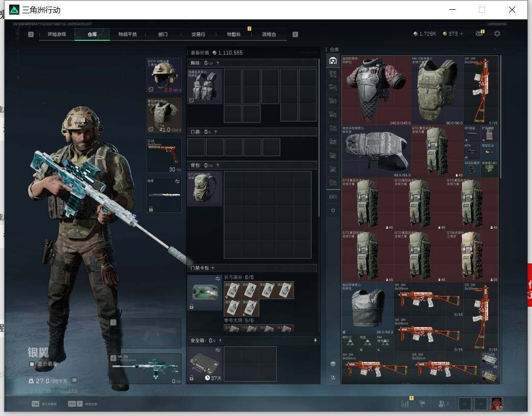The height and width of the screenshot is (416, 532).
Task: Swap the 门禁卡包 keycard case
Action: (x=217, y=279)
